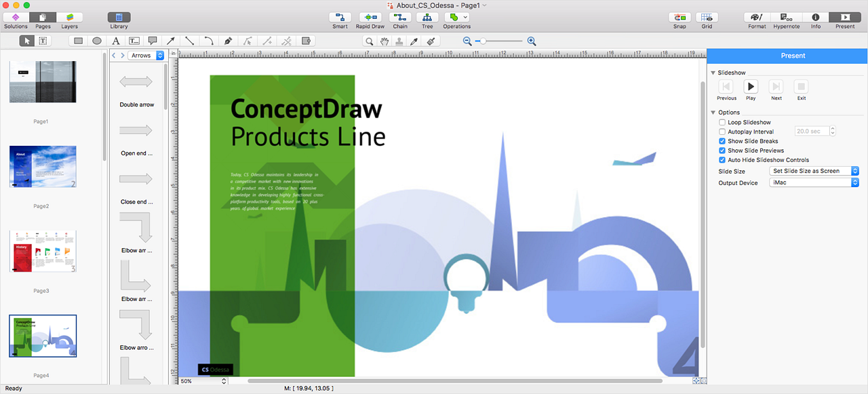Select the Arc tool
Image resolution: width=868 pixels, height=394 pixels.
point(209,41)
